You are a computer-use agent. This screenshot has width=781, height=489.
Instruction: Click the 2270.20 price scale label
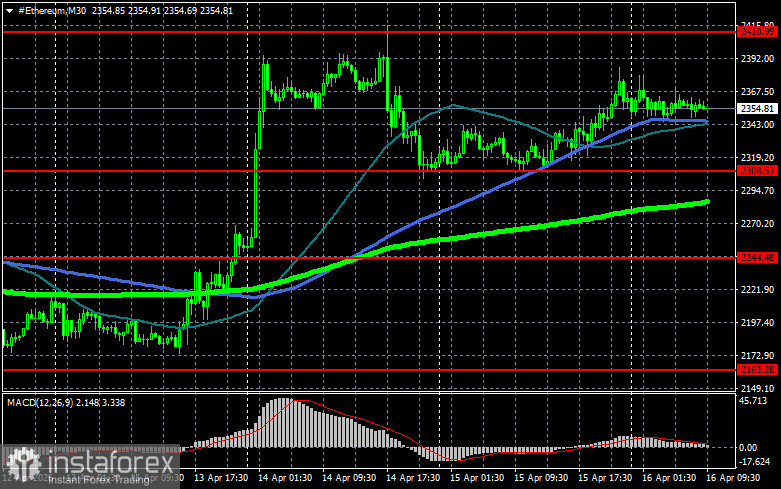point(758,224)
